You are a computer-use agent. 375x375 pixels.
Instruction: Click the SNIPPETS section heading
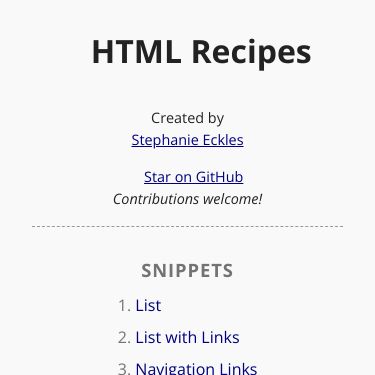coord(187,270)
